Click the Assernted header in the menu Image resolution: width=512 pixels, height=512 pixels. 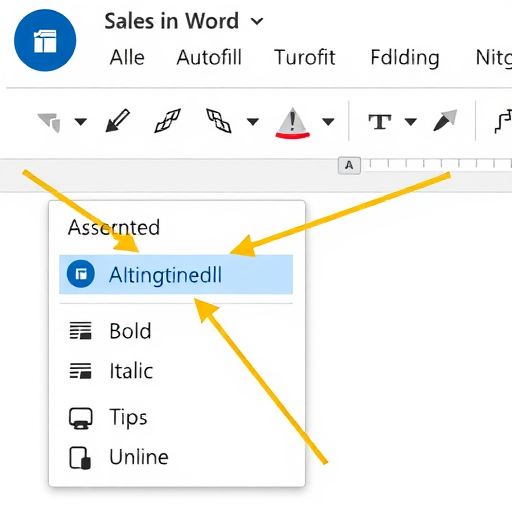pyautogui.click(x=114, y=228)
